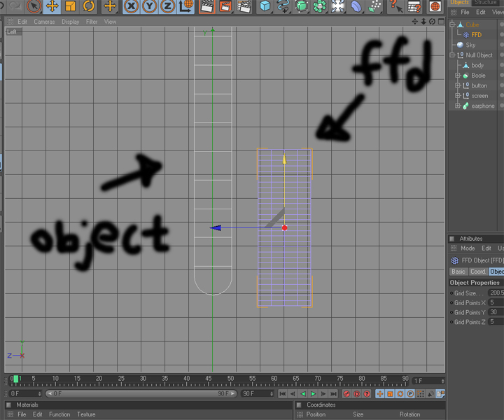Open the viewport Edit menu
Image resolution: width=504 pixels, height=420 pixels.
22,22
